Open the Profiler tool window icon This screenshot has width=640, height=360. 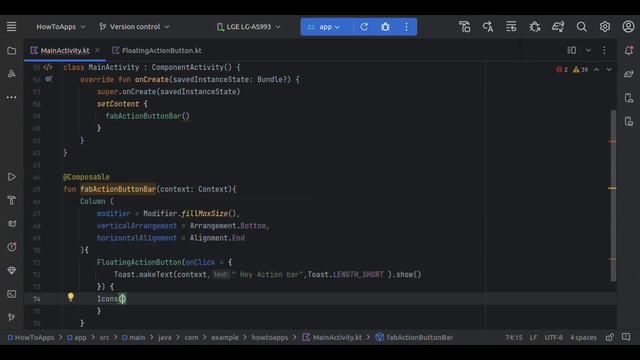point(11,247)
